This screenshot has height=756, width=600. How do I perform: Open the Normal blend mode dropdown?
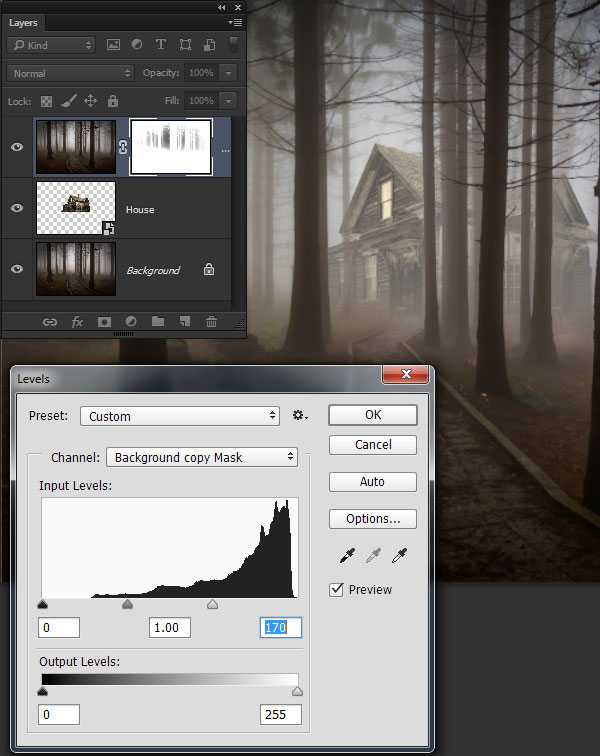[70, 73]
